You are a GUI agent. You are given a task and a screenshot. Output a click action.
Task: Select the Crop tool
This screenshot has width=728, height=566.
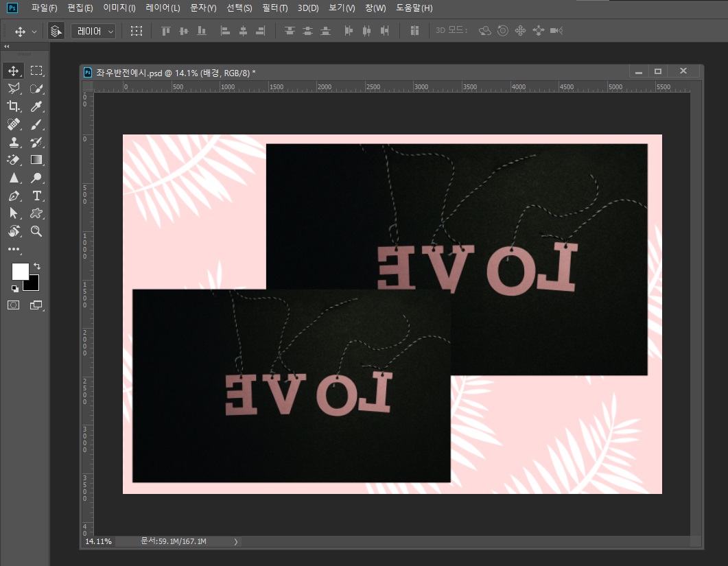pos(14,106)
